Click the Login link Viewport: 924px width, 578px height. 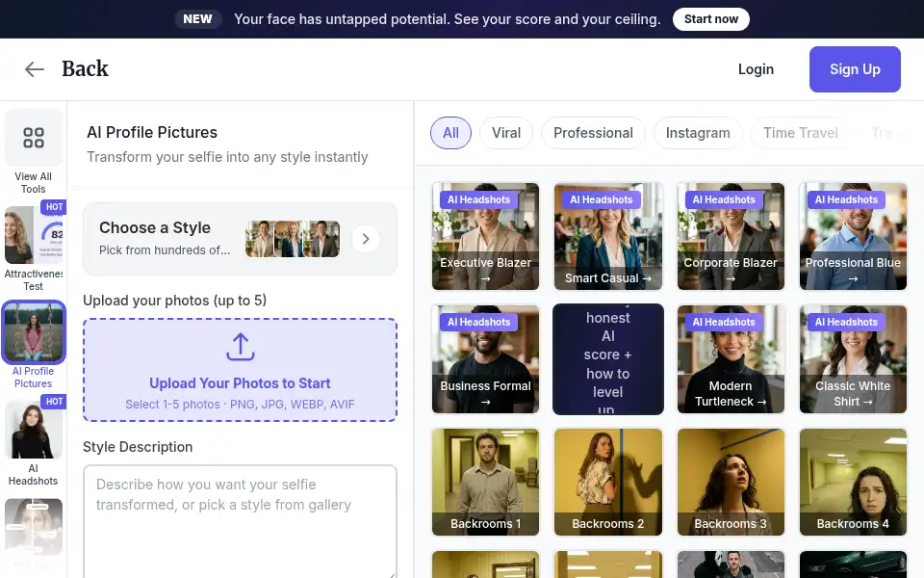click(x=756, y=69)
